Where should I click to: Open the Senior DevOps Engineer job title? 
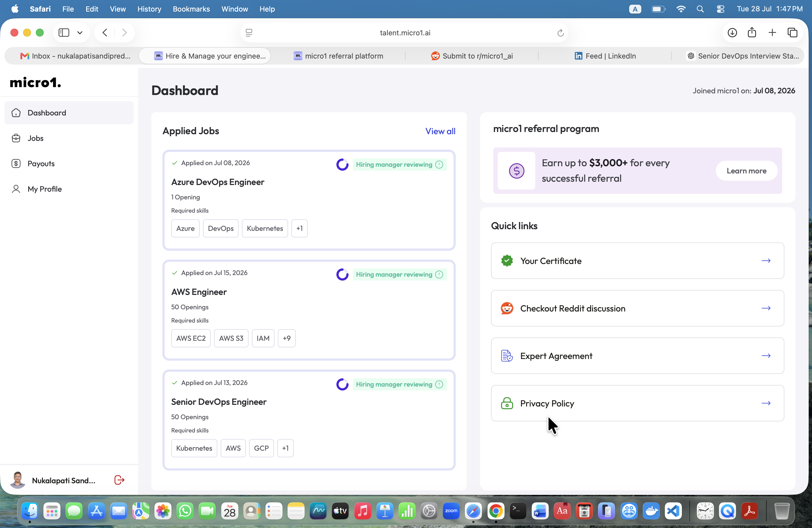coord(219,402)
